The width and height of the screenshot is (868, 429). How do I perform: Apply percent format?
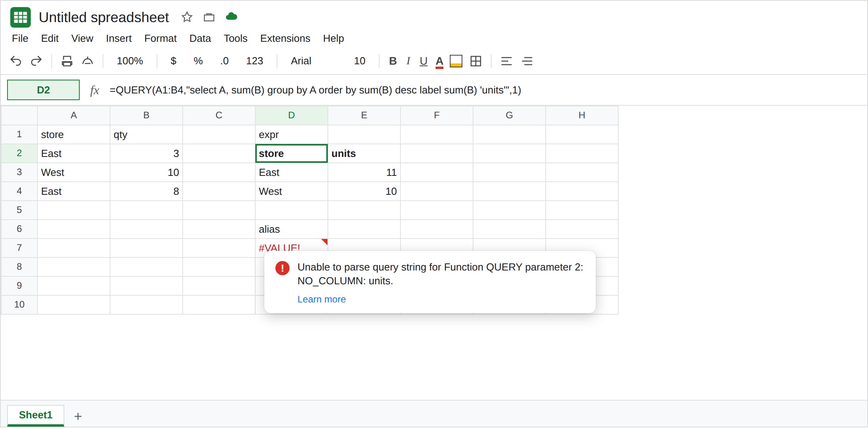click(198, 61)
